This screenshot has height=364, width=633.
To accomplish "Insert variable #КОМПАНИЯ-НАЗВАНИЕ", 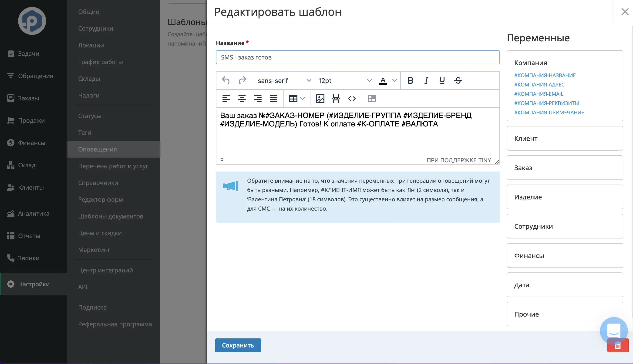I will (x=545, y=75).
